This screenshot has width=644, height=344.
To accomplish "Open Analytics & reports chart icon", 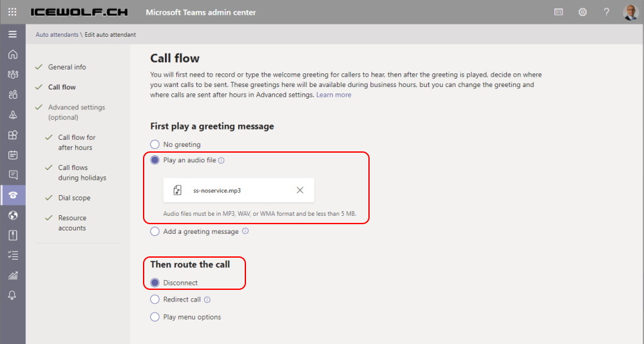I will 13,275.
